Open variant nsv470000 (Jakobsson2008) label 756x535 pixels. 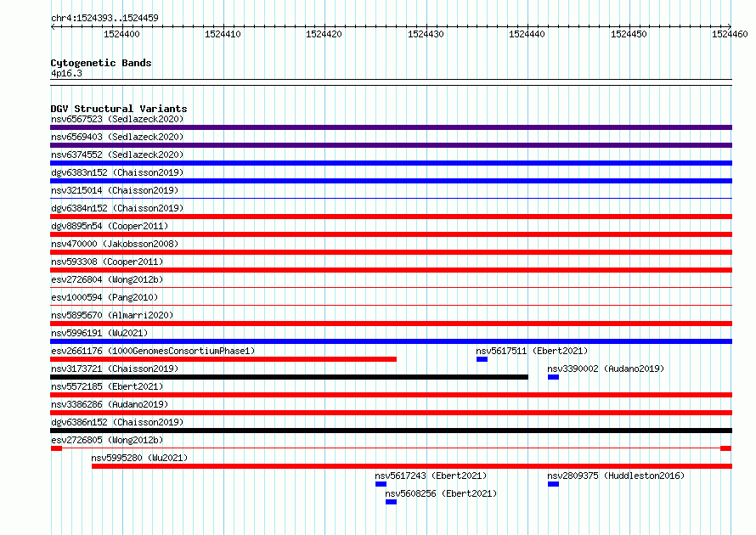click(115, 244)
